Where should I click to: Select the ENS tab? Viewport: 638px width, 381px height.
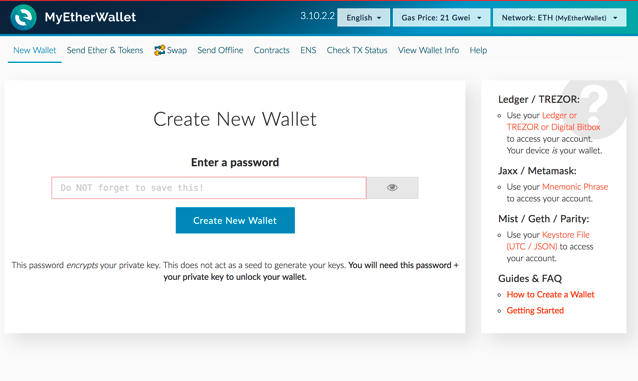tap(308, 50)
